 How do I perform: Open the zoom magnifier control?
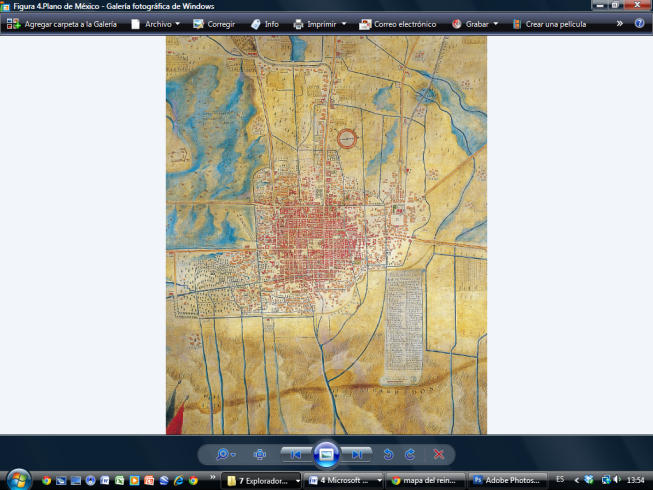pyautogui.click(x=222, y=454)
